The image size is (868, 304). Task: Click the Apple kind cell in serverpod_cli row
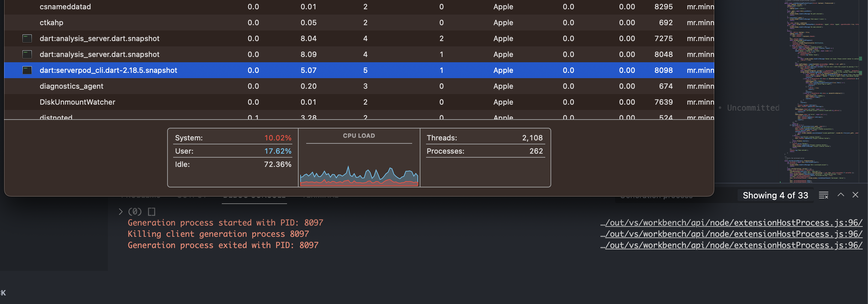click(x=503, y=70)
